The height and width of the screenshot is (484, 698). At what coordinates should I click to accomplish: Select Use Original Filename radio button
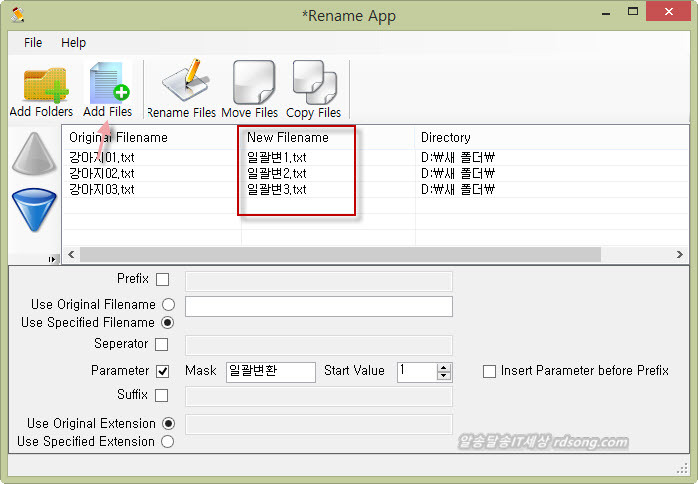click(167, 304)
